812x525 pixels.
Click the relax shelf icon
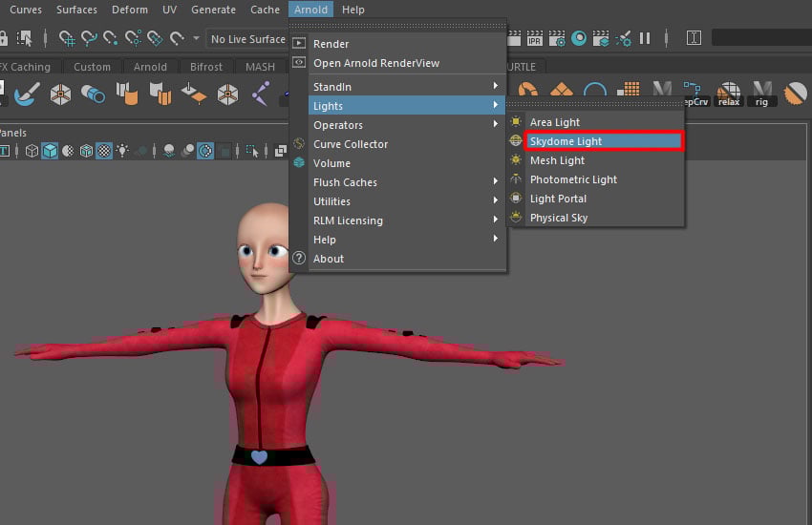click(729, 94)
